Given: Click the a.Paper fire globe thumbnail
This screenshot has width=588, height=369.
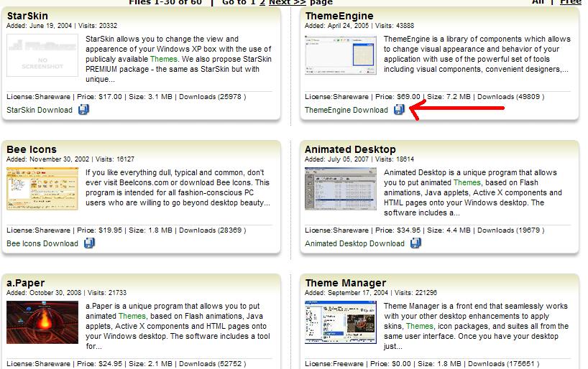Looking at the screenshot, I should pos(42,322).
